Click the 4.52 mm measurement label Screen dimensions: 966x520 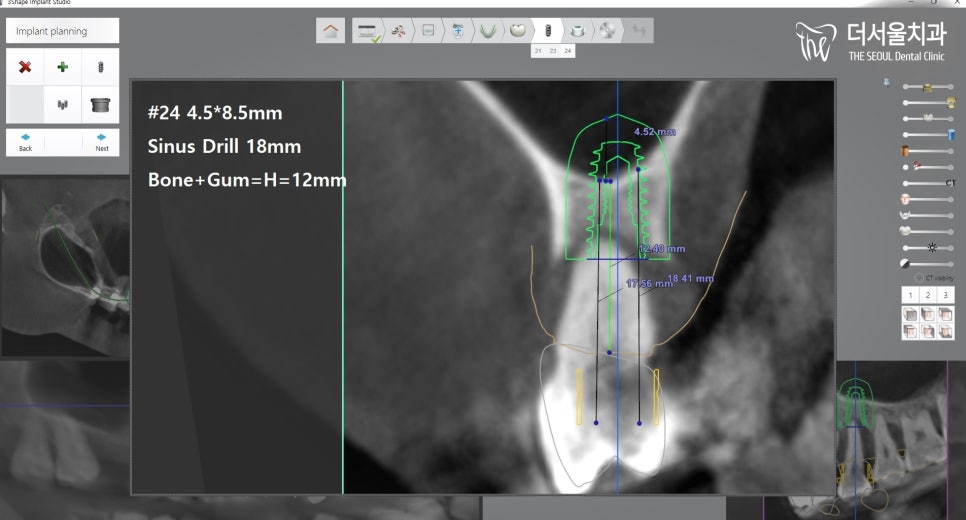[654, 132]
